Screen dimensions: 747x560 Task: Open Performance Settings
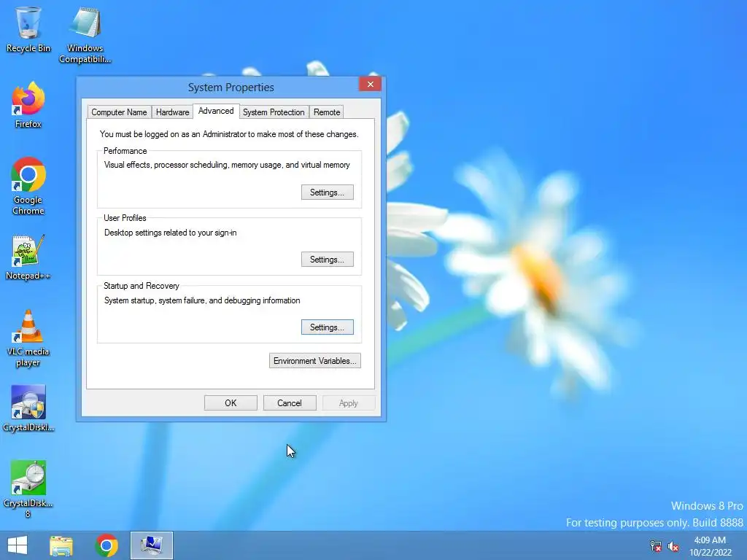tap(328, 192)
